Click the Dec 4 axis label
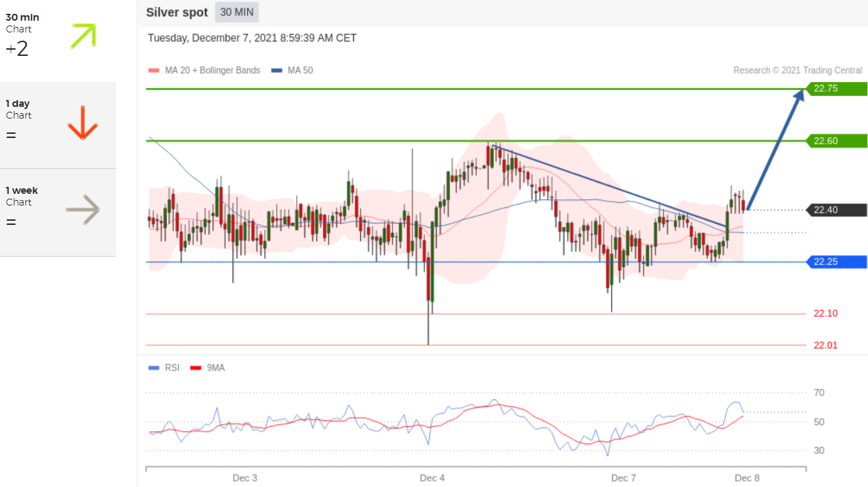868x487 pixels. coord(432,478)
